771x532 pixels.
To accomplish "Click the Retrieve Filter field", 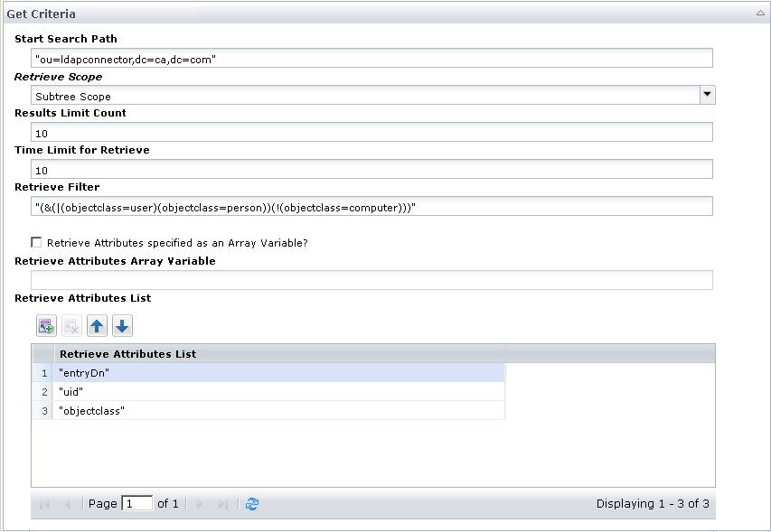I will 362,205.
